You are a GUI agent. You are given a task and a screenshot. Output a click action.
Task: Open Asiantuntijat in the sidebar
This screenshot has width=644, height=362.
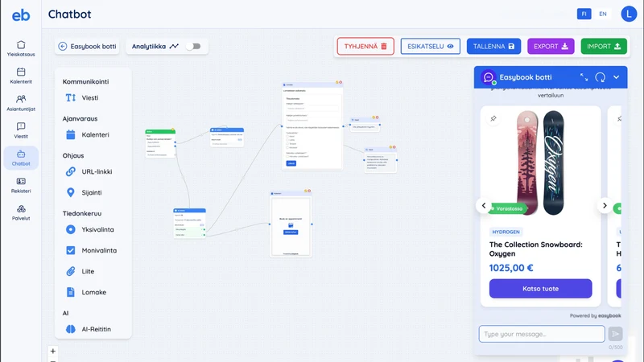tap(21, 103)
